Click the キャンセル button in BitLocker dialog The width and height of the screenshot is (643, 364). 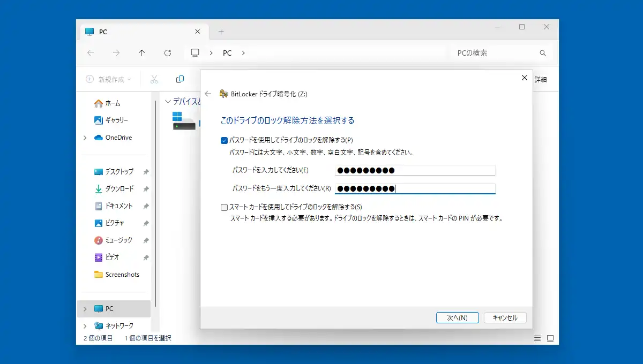(x=505, y=317)
